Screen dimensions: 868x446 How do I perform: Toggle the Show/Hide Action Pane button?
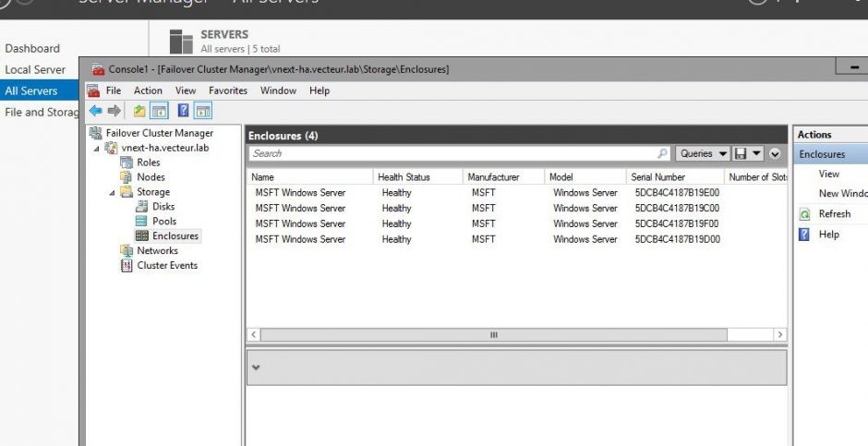pos(202,111)
